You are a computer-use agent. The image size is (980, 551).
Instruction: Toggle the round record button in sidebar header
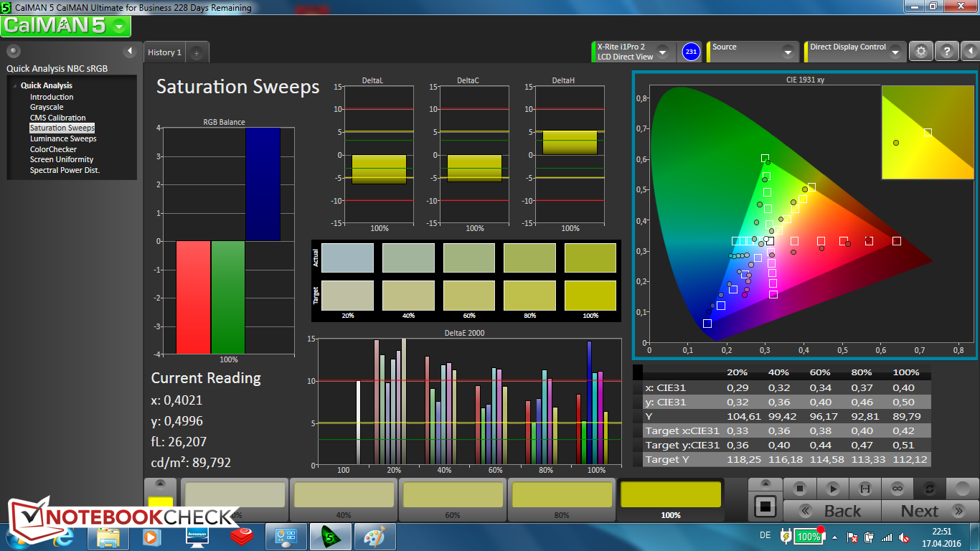pos(14,51)
